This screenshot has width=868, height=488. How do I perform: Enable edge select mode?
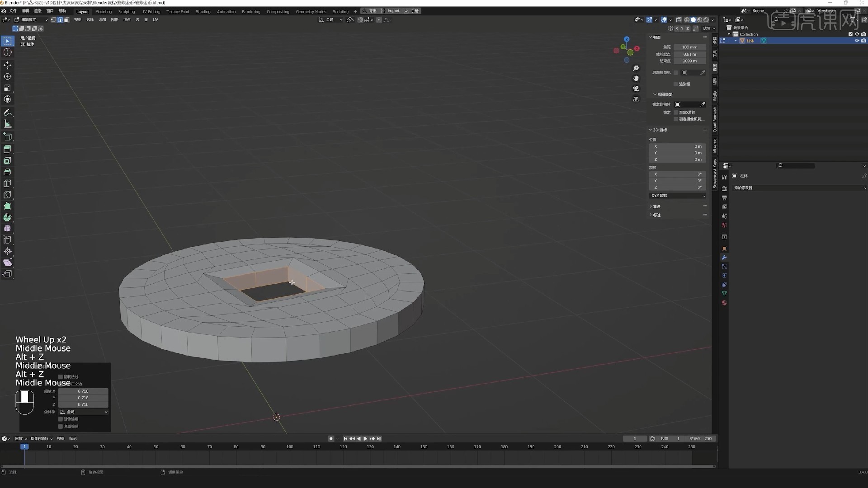60,20
